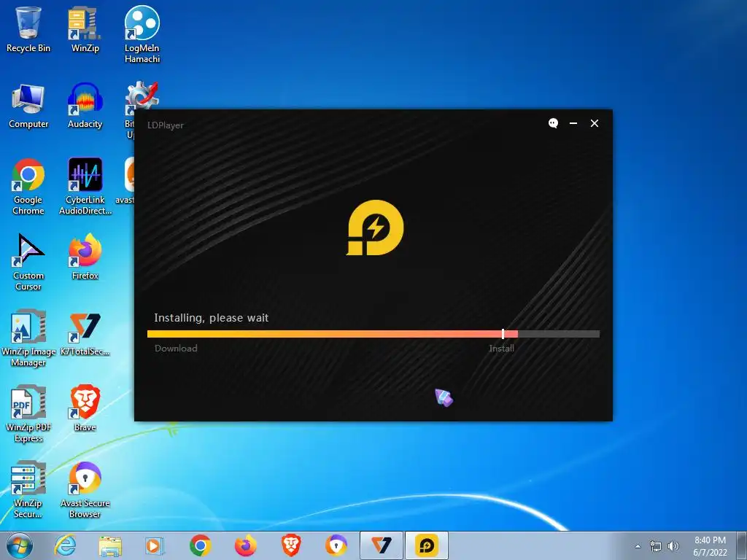Click the Show Desktop button
This screenshot has height=560, width=747.
[742, 545]
